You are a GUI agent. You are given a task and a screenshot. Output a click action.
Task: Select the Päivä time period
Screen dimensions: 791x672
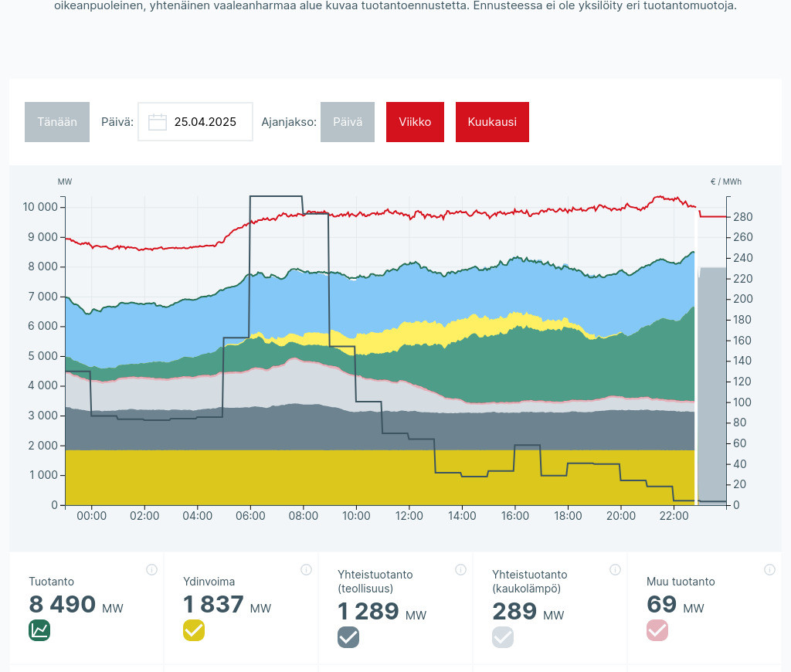(347, 122)
